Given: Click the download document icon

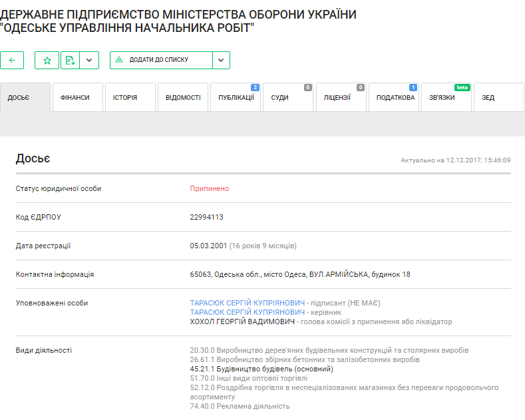Looking at the screenshot, I should (x=69, y=60).
